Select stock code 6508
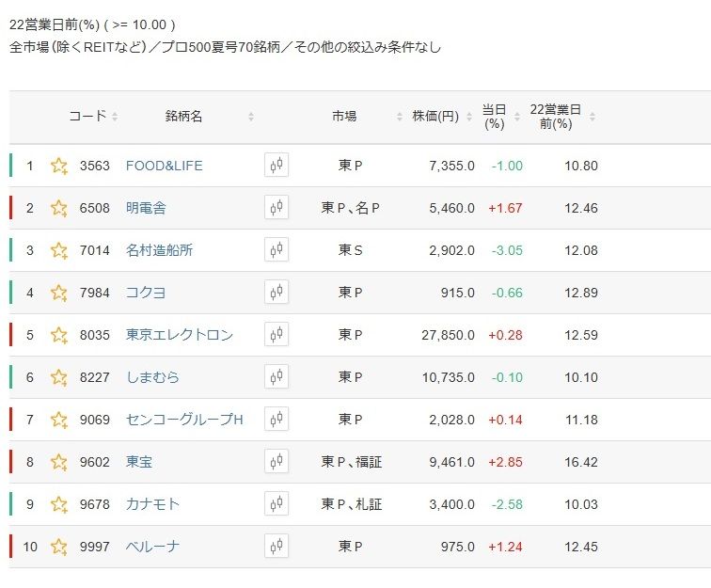 tap(95, 208)
